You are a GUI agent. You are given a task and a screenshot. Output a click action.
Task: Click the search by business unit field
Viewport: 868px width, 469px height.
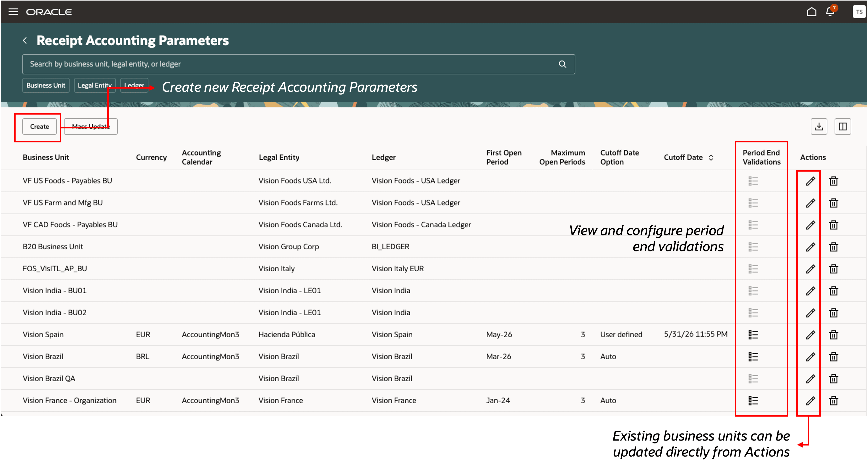point(299,64)
